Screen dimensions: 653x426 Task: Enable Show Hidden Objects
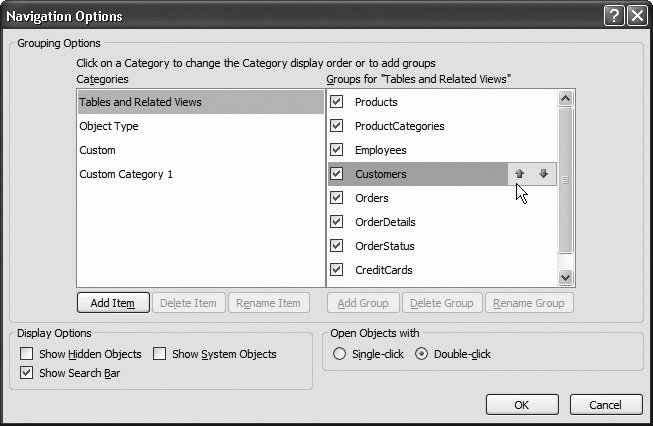[x=27, y=354]
